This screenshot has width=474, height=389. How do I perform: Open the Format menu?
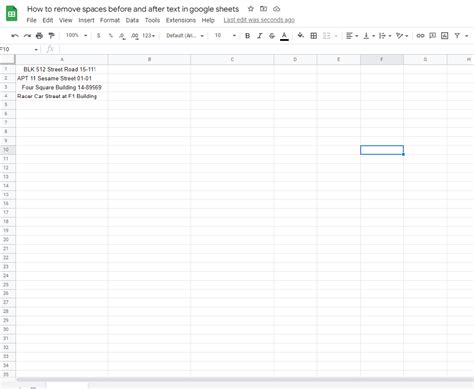click(110, 20)
